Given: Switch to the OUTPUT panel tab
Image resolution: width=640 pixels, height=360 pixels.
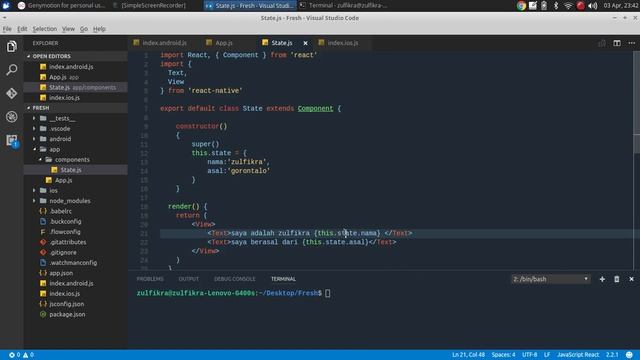Looking at the screenshot, I should (x=189, y=279).
